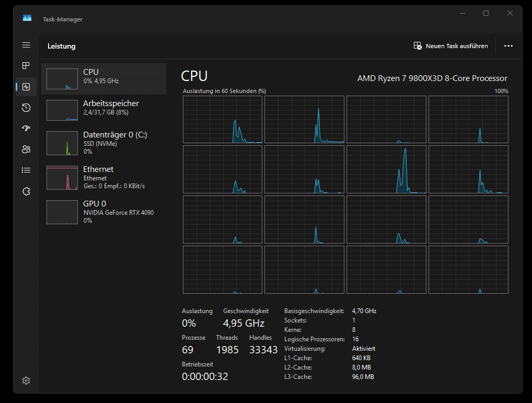
Task: Click the Handles count 33343
Action: (263, 350)
